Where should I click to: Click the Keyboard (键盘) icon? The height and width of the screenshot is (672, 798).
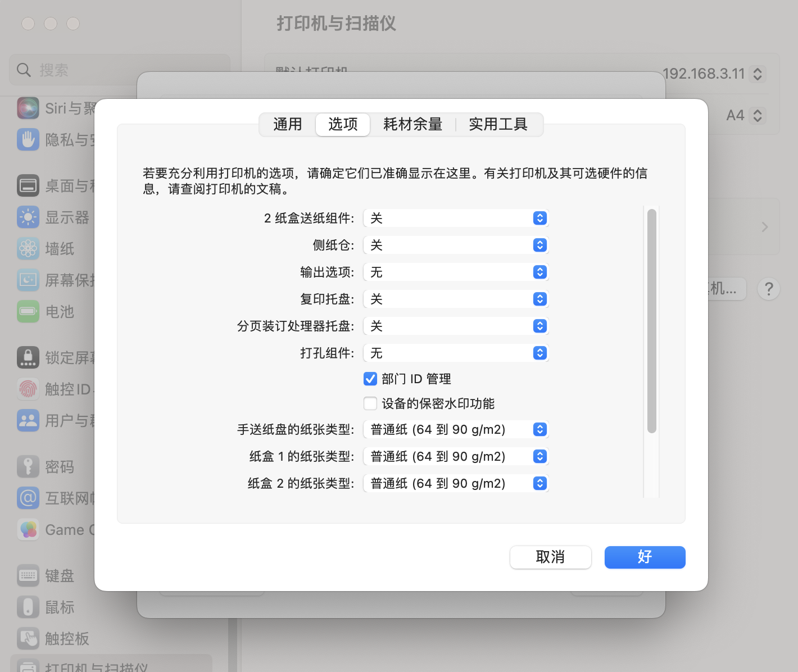coord(28,575)
